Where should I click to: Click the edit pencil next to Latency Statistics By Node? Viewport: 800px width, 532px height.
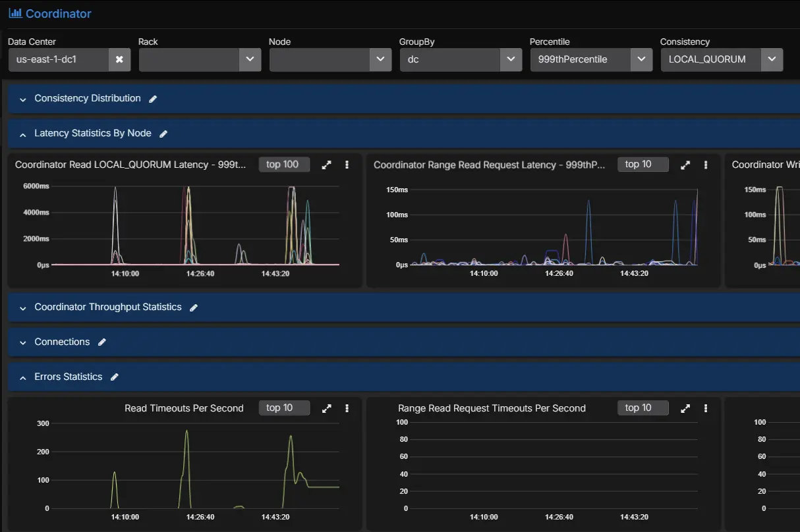point(165,133)
